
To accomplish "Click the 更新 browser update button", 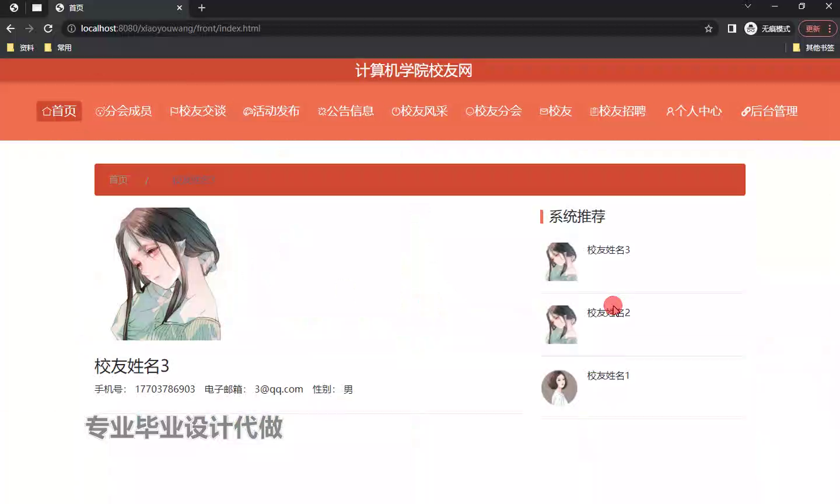I will [813, 29].
